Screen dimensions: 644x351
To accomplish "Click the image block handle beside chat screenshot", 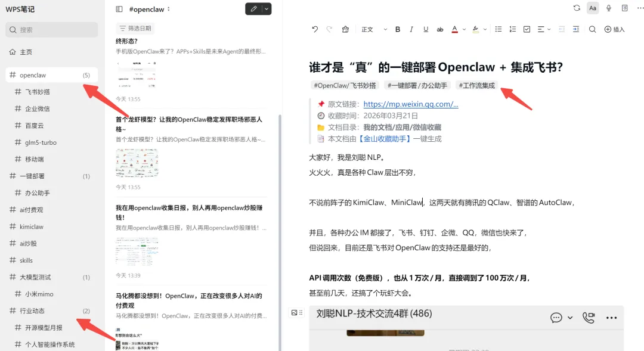I will point(297,312).
